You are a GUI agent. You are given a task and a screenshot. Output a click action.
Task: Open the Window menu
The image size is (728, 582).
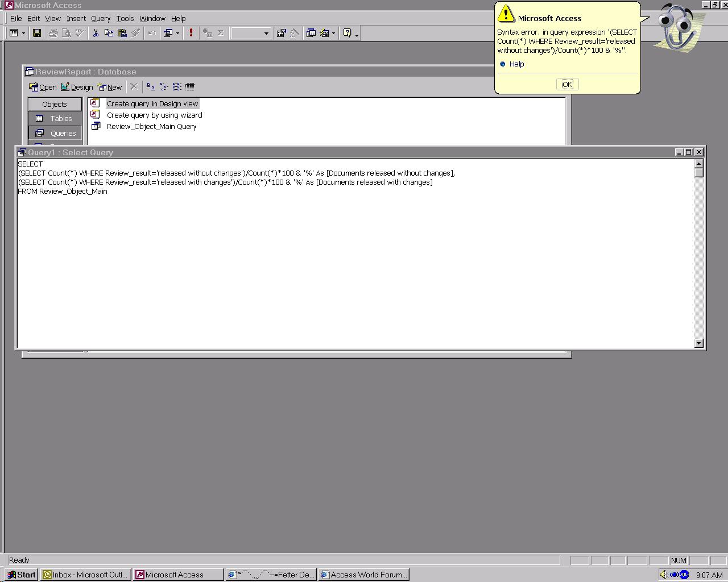(x=152, y=18)
